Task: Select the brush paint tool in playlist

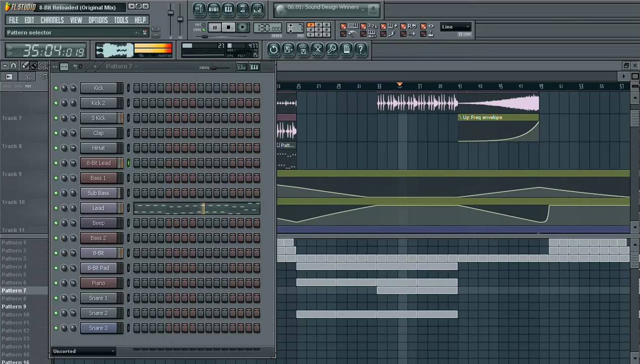Action: [x=33, y=66]
